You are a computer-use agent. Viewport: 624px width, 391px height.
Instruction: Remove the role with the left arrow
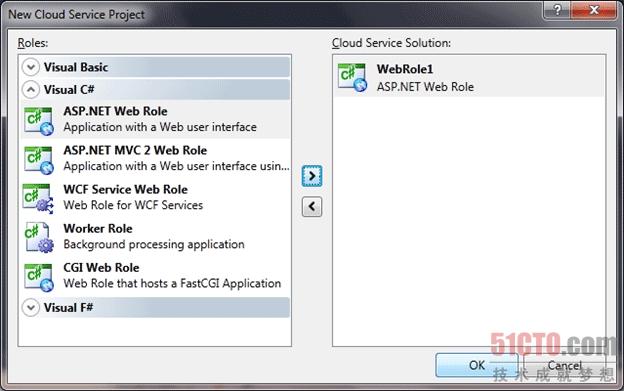[312, 206]
